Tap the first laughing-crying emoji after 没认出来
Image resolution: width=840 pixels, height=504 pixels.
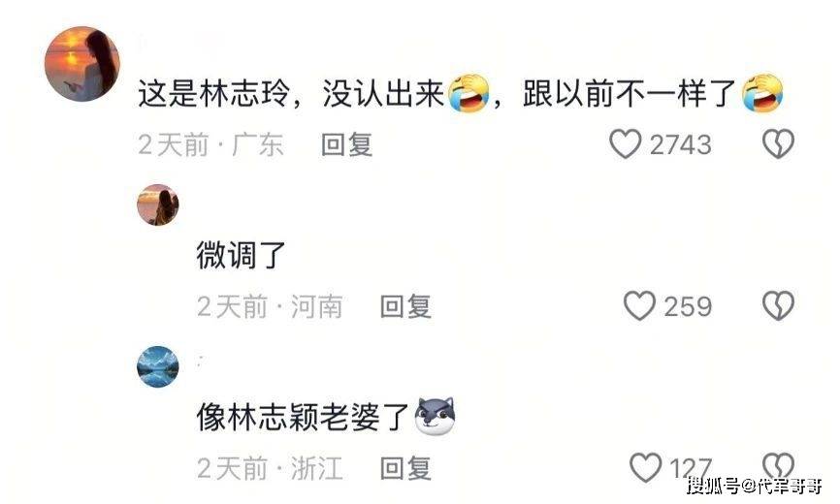click(x=468, y=93)
